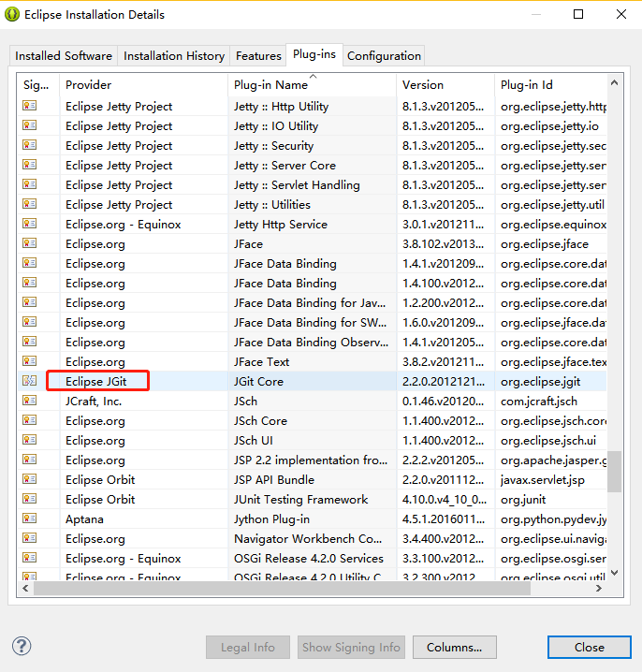Viewport: 642px width, 672px height.
Task: Click the signed icon in the JSP 2.2 implementation row
Action: pos(30,460)
